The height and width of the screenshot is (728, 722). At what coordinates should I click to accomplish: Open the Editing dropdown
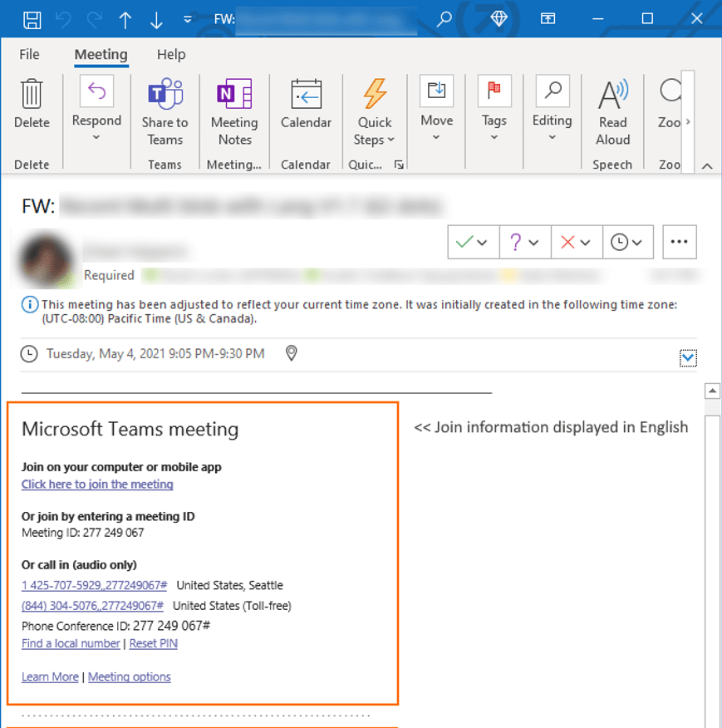tap(552, 108)
